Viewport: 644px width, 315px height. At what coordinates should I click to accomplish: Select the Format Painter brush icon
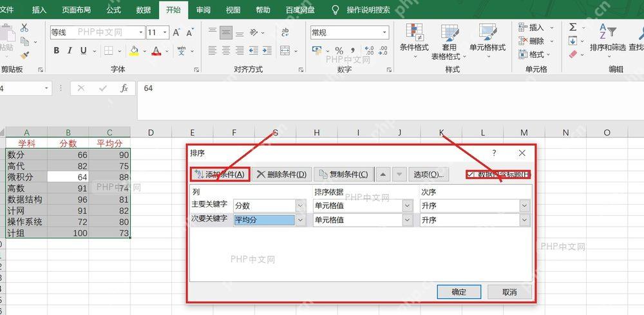coord(24,55)
